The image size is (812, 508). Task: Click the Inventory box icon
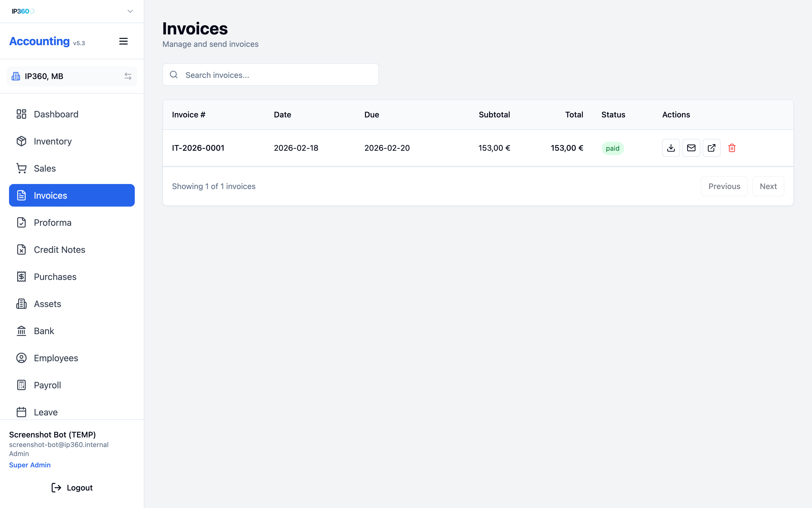point(21,141)
